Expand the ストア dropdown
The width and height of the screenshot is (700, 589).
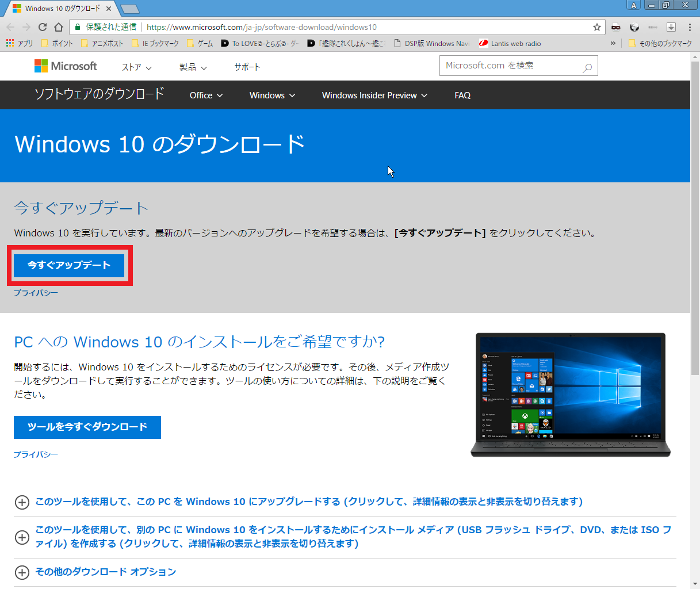coord(136,67)
